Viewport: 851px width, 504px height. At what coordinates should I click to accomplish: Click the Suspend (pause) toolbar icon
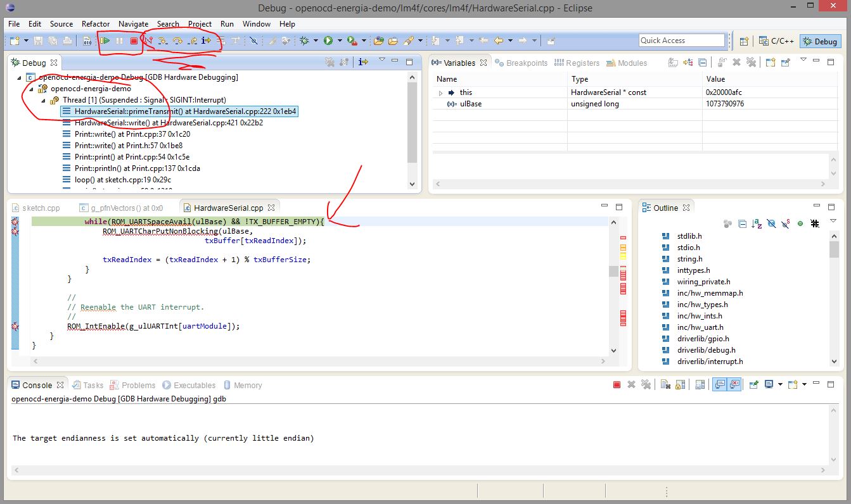pos(119,41)
